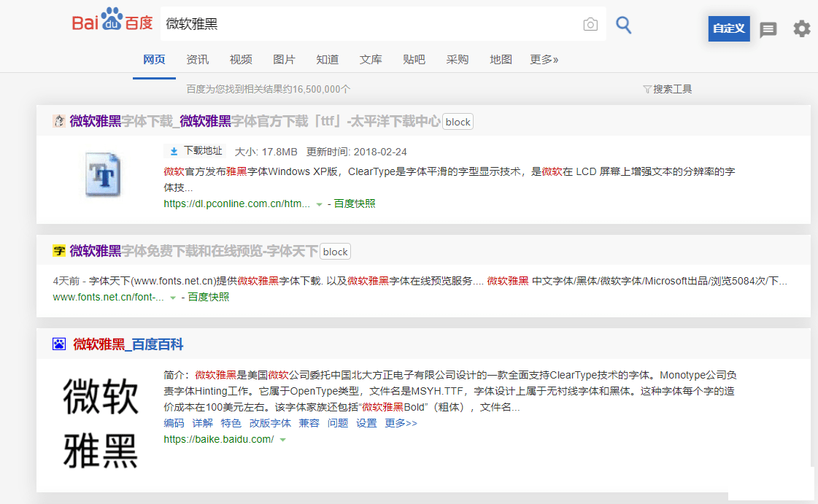Viewport: 818px width, 504px height.
Task: Open the https://dl.pconline.com.cn URL link
Action: 237,203
